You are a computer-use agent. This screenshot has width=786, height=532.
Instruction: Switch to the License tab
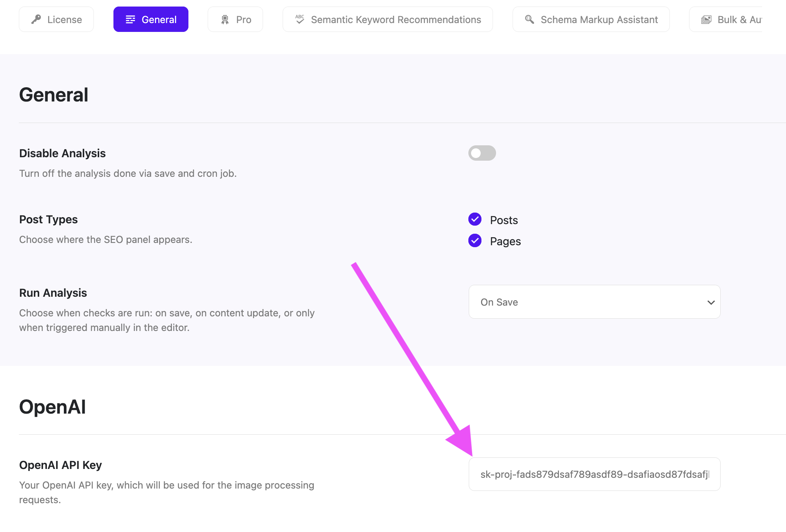coord(56,19)
